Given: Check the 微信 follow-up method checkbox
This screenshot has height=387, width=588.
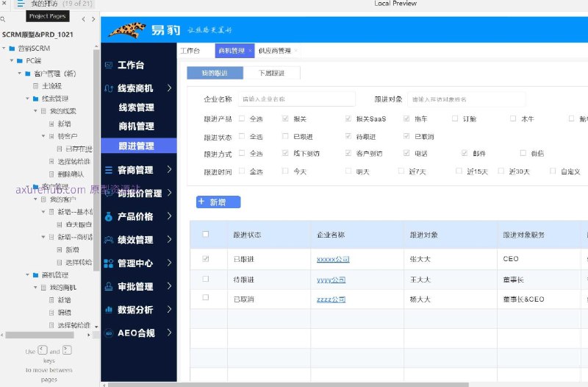Looking at the screenshot, I should click(523, 153).
